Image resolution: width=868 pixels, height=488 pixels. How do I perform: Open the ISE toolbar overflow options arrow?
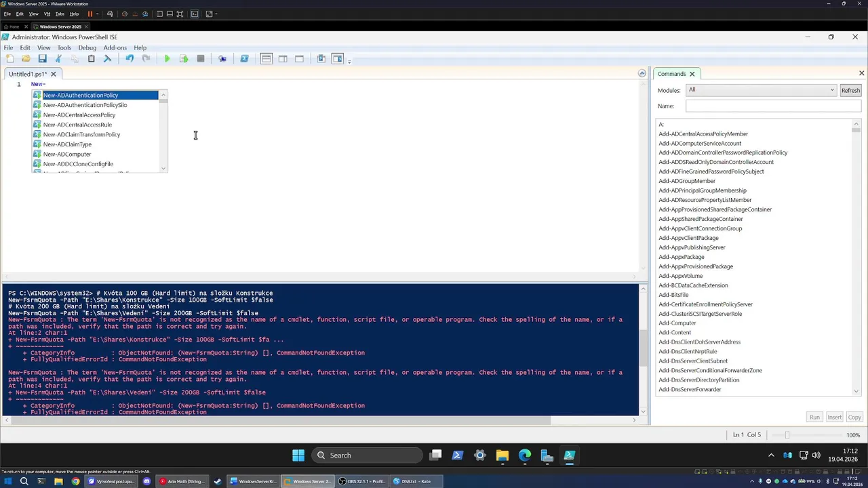pyautogui.click(x=349, y=61)
